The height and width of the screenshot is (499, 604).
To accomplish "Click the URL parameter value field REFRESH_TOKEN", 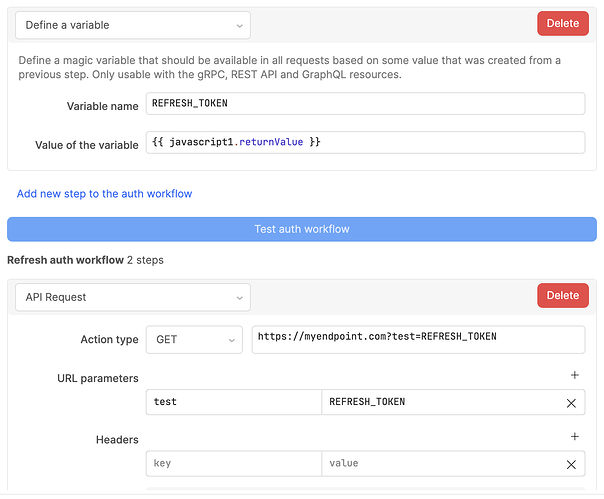I will tap(439, 402).
